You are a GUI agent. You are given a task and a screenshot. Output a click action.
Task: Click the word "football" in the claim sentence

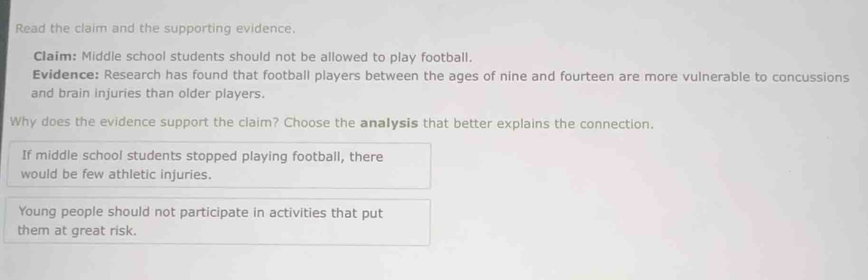click(x=446, y=57)
